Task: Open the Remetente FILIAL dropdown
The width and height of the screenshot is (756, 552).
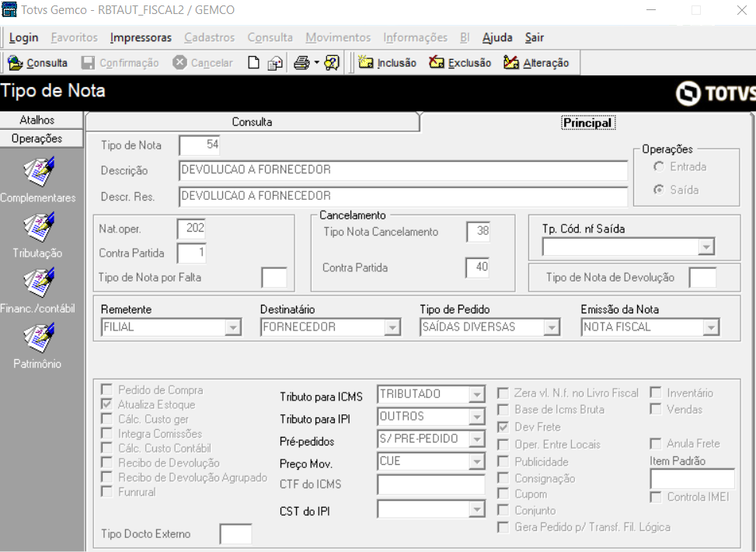Action: [x=233, y=327]
